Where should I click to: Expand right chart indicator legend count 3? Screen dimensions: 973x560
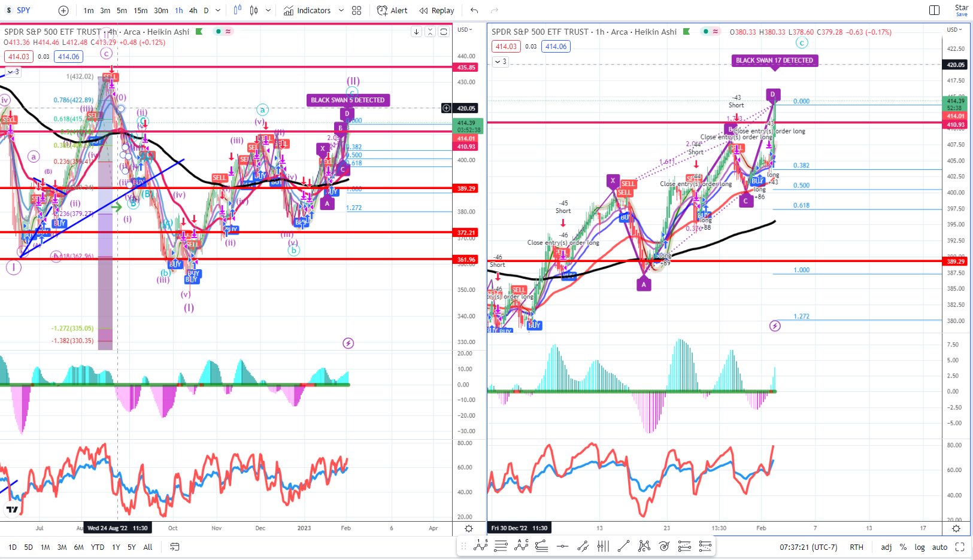(500, 61)
